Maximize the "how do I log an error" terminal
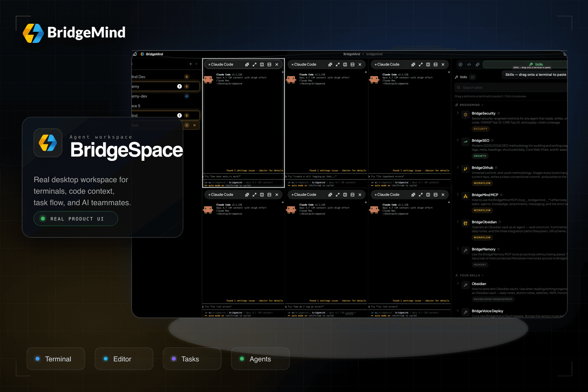Viewport: 588px width, 392px height. [x=338, y=195]
